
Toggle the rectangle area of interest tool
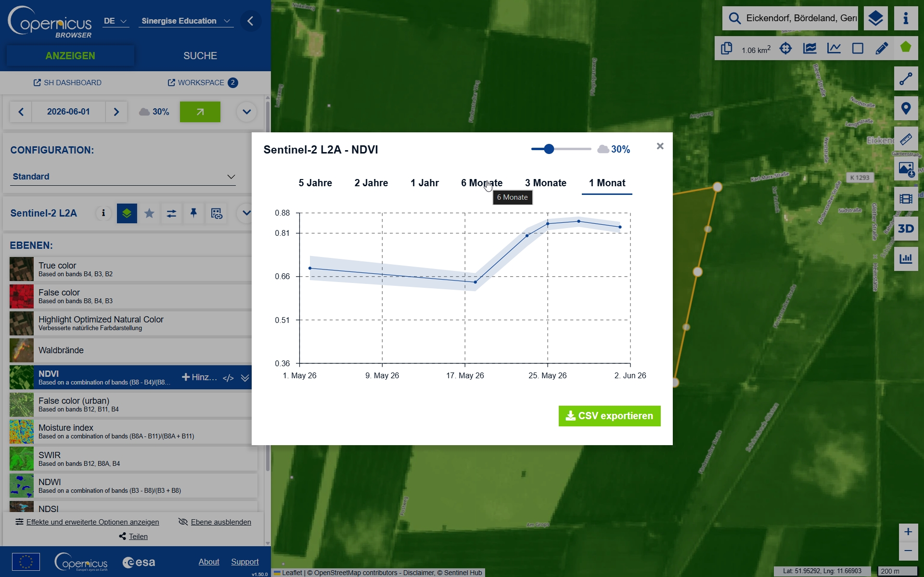[858, 48]
